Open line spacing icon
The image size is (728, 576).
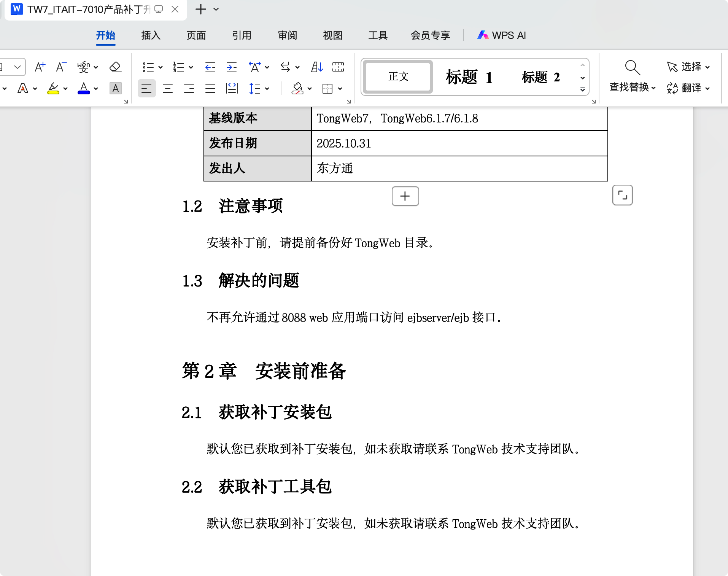point(255,89)
